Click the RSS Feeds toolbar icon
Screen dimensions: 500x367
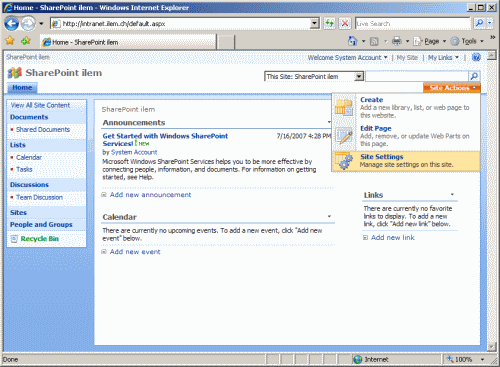(x=374, y=41)
